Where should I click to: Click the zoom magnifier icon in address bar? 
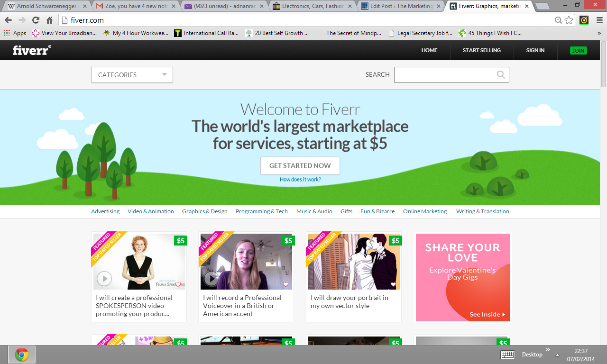559,20
